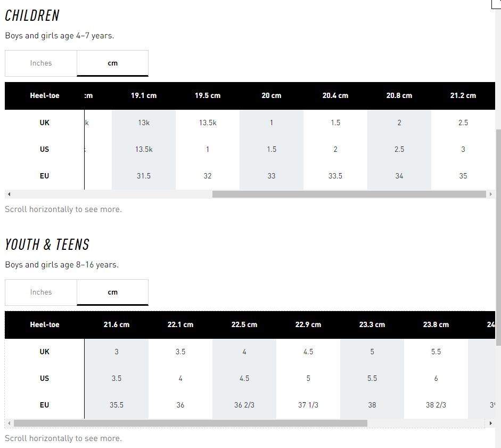Click UK size 13.5k cell

pos(208,123)
